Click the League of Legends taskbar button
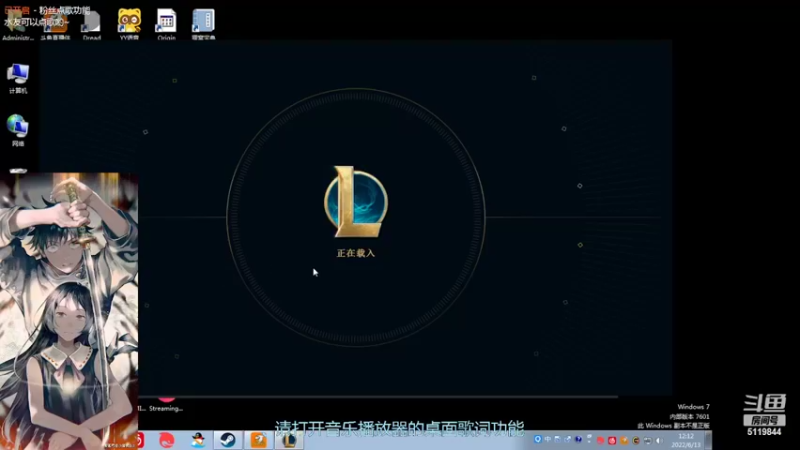Screen dimensions: 800x450 tap(289, 439)
